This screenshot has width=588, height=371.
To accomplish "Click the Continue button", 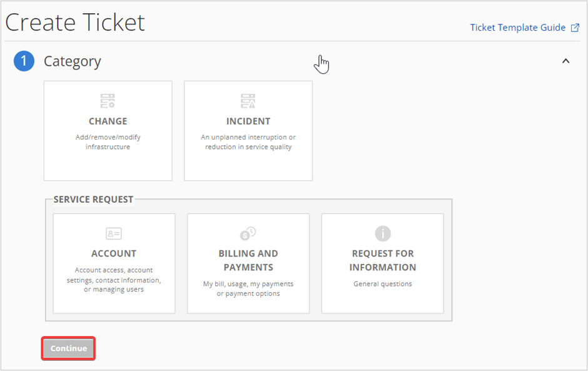I will [68, 348].
